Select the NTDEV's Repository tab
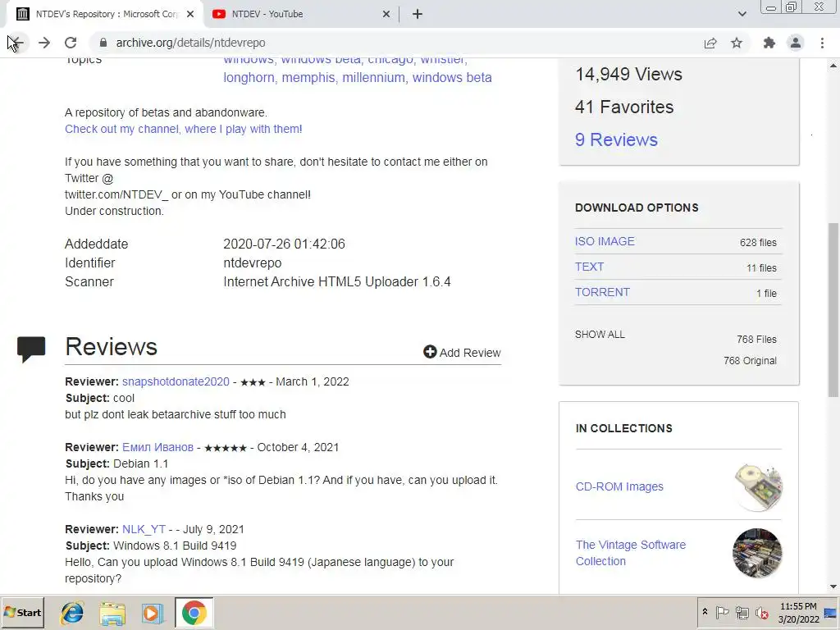The height and width of the screenshot is (630, 840). pos(104,15)
